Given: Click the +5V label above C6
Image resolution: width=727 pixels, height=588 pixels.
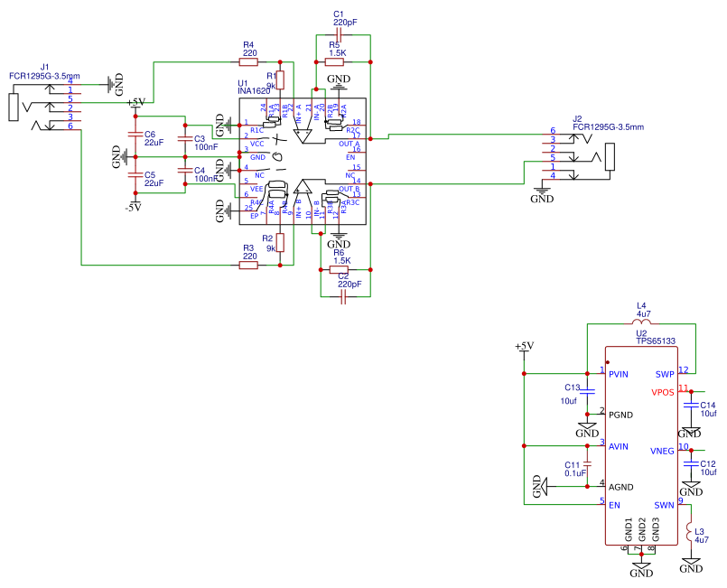Looking at the screenshot, I should [136, 102].
